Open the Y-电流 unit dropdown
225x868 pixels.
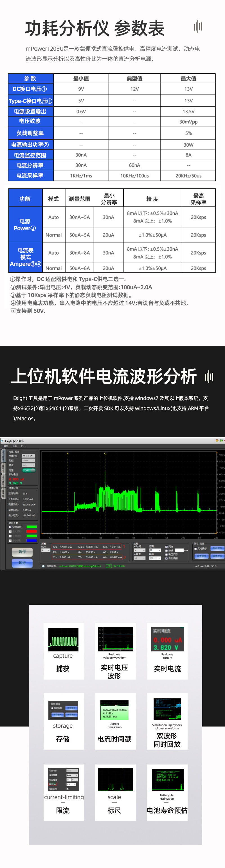tap(139, 558)
